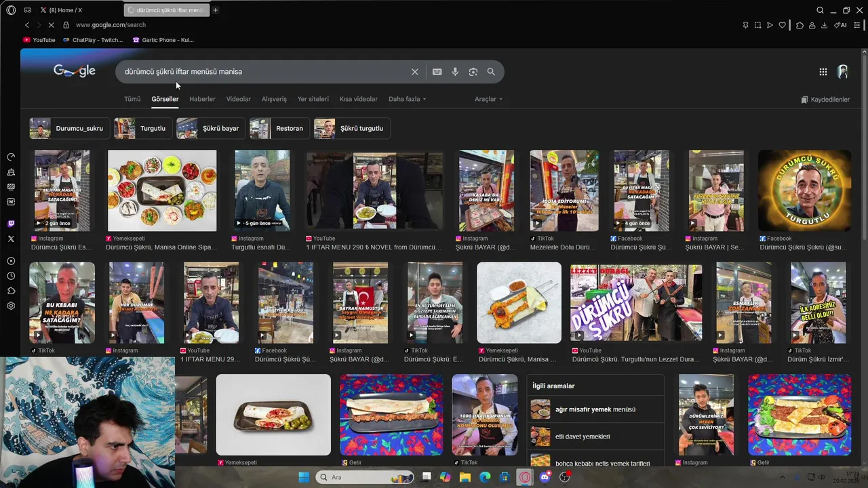Open Gartic Phone bookmark
This screenshot has width=868, height=488.
click(x=163, y=40)
